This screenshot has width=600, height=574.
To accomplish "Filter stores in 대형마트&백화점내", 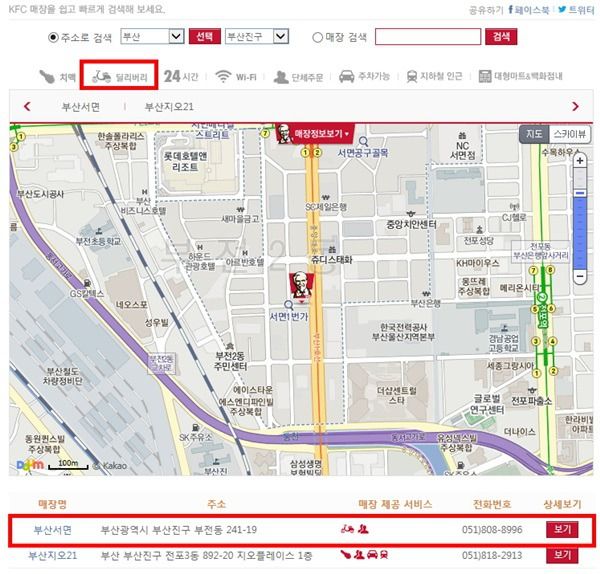I will coord(520,76).
